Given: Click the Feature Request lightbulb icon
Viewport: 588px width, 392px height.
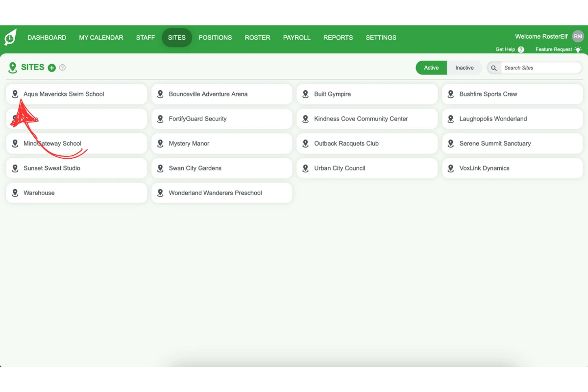Looking at the screenshot, I should pyautogui.click(x=578, y=49).
